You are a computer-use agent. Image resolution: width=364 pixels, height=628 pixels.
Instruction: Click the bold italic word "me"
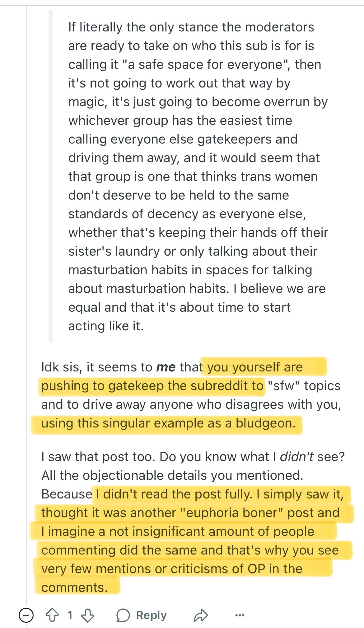(x=166, y=367)
